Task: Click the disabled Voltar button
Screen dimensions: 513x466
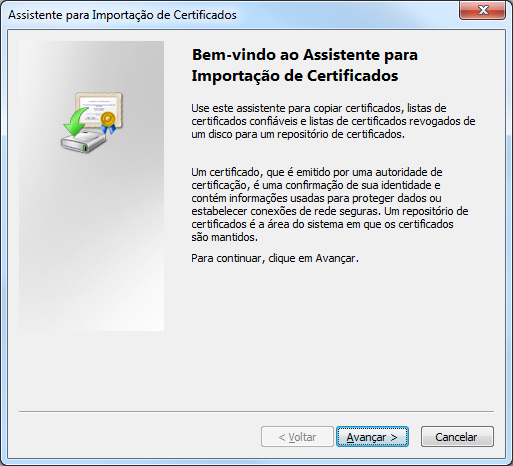Action: [297, 437]
